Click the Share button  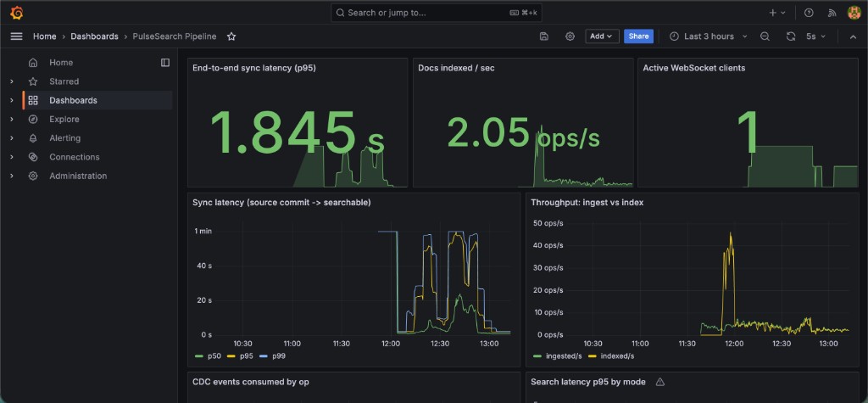pyautogui.click(x=638, y=36)
